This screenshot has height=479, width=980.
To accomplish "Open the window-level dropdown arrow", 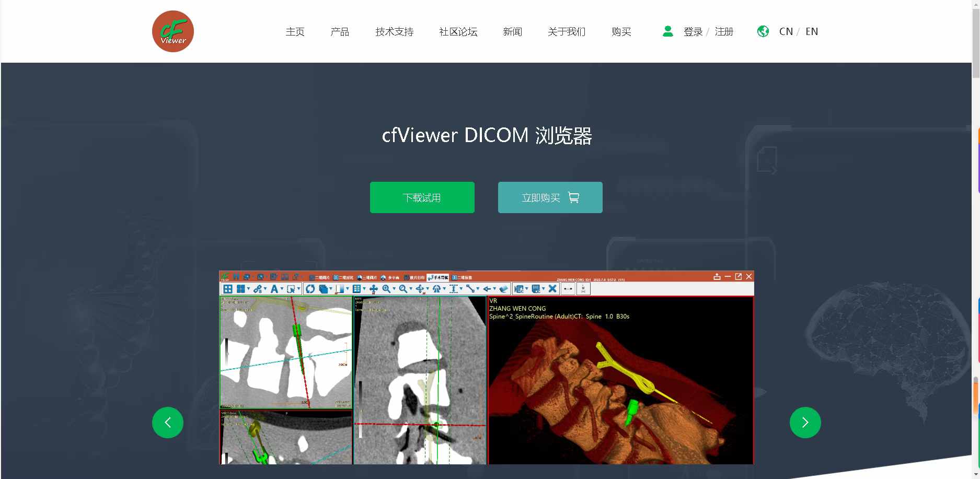I will point(347,289).
